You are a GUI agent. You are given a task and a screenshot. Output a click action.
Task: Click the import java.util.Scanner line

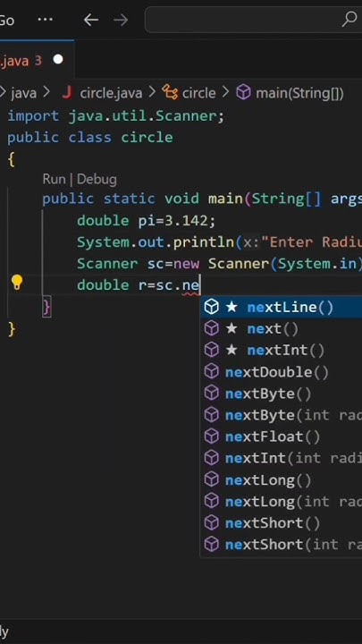coord(116,116)
